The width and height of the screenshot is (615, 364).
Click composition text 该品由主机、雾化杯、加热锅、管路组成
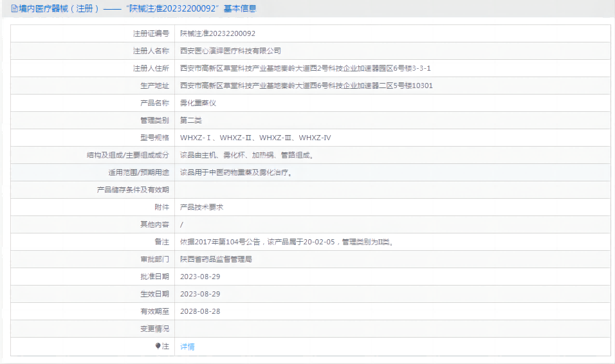pyautogui.click(x=246, y=155)
